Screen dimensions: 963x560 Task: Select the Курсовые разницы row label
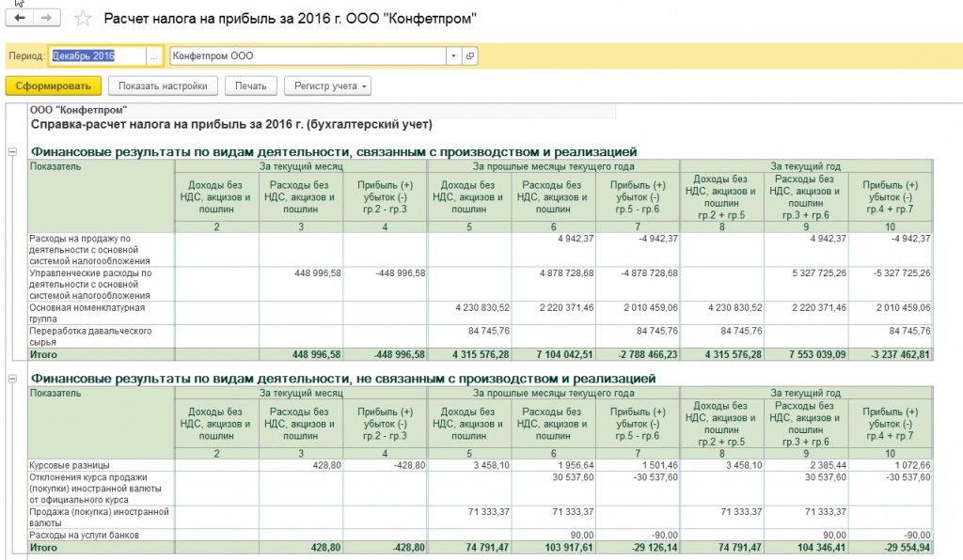(70, 465)
